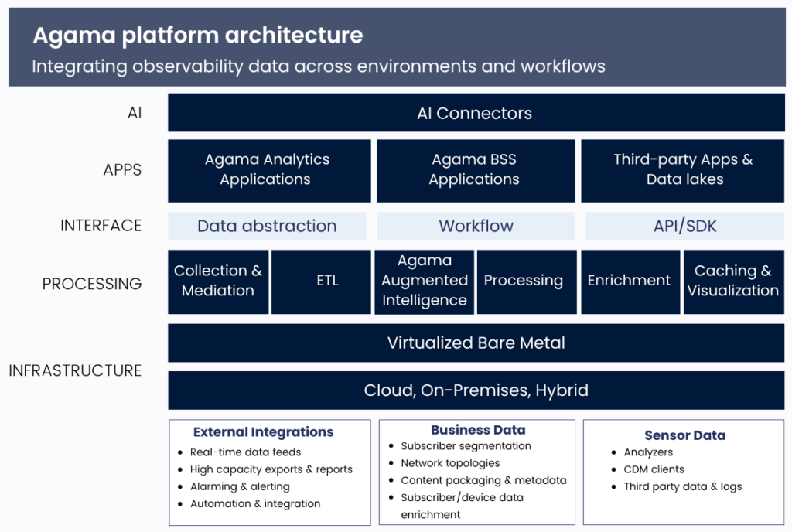Select the Real-time data feeds bullet

pyautogui.click(x=246, y=452)
